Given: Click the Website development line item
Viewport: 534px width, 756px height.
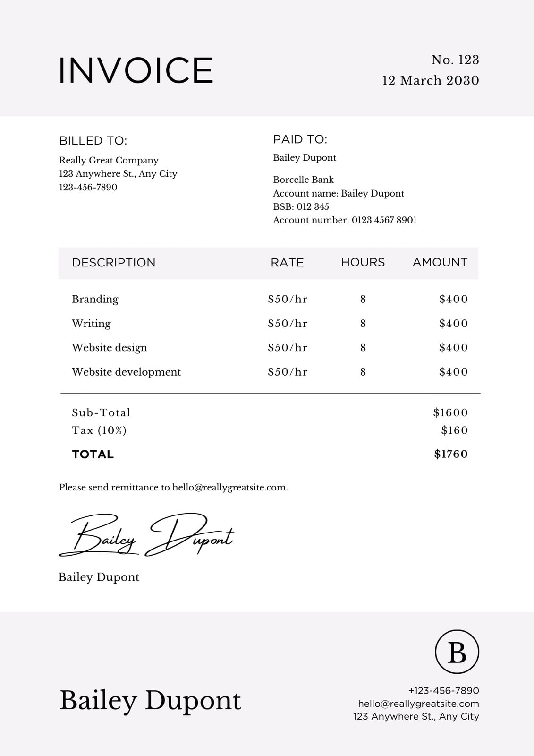Looking at the screenshot, I should (126, 372).
